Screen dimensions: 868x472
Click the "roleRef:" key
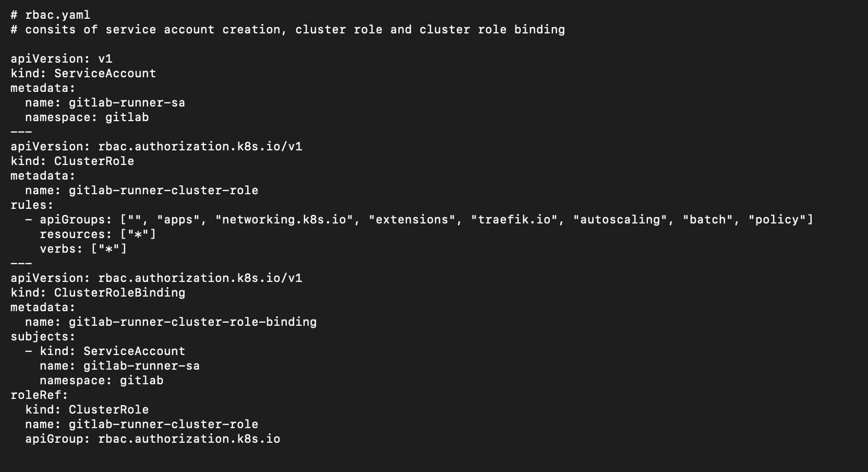tap(39, 395)
